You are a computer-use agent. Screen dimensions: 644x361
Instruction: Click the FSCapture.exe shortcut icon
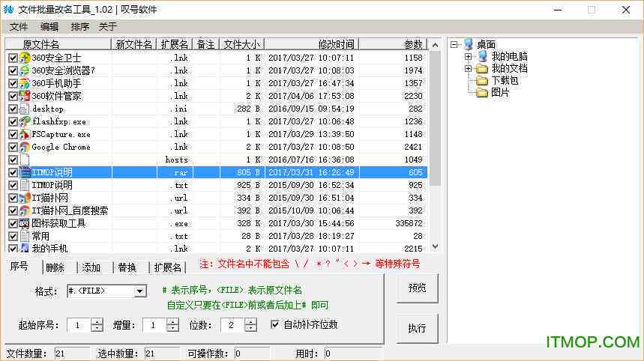click(x=25, y=134)
